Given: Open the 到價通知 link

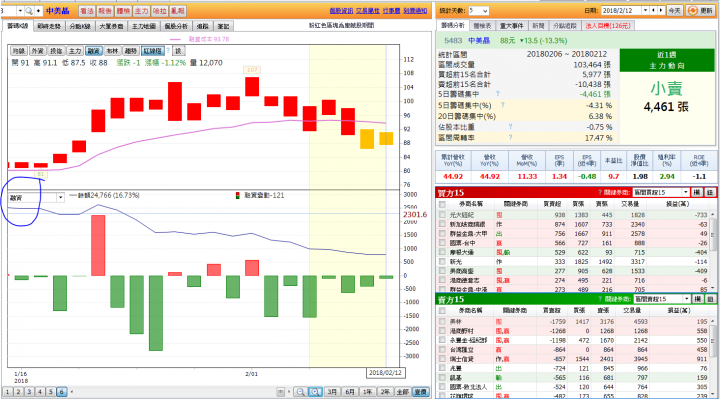Looking at the screenshot, I should (x=415, y=11).
